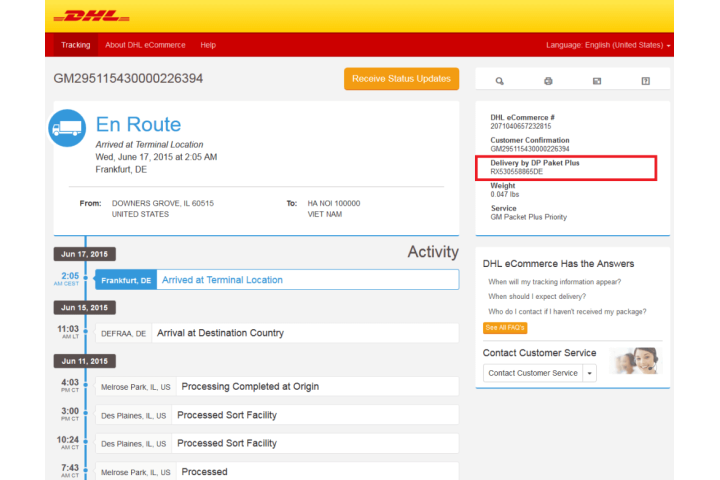
Task: Expand Language English (United States) dropdown
Action: (x=608, y=45)
